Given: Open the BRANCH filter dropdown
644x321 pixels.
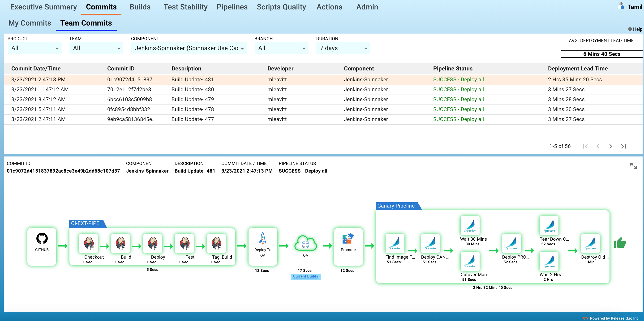Looking at the screenshot, I should [281, 48].
